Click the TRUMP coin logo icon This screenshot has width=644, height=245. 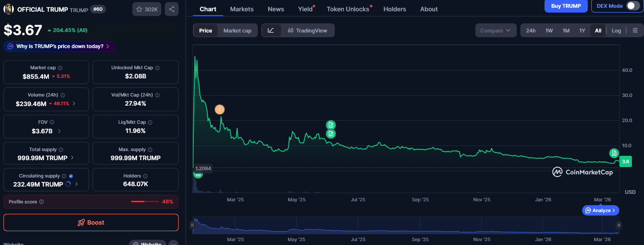pos(9,9)
